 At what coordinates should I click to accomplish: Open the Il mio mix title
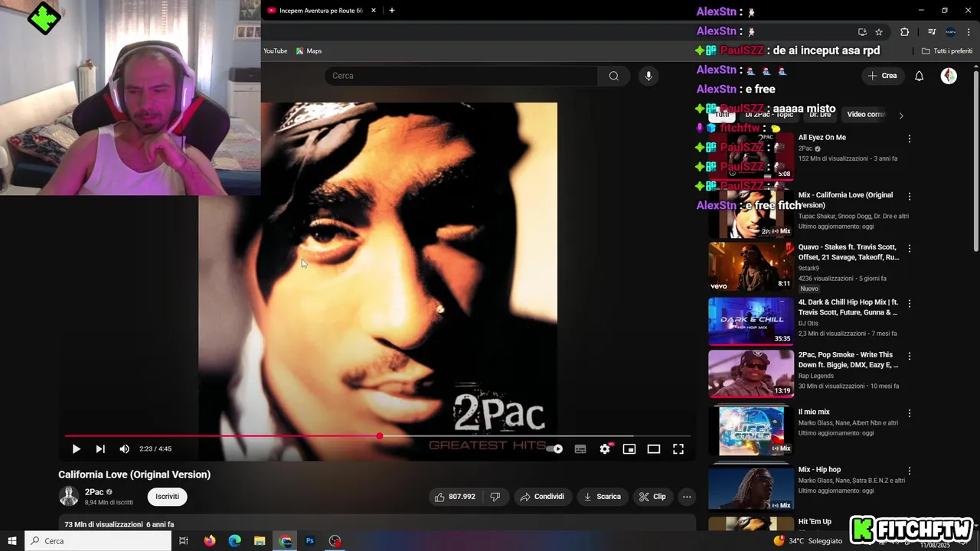point(814,412)
